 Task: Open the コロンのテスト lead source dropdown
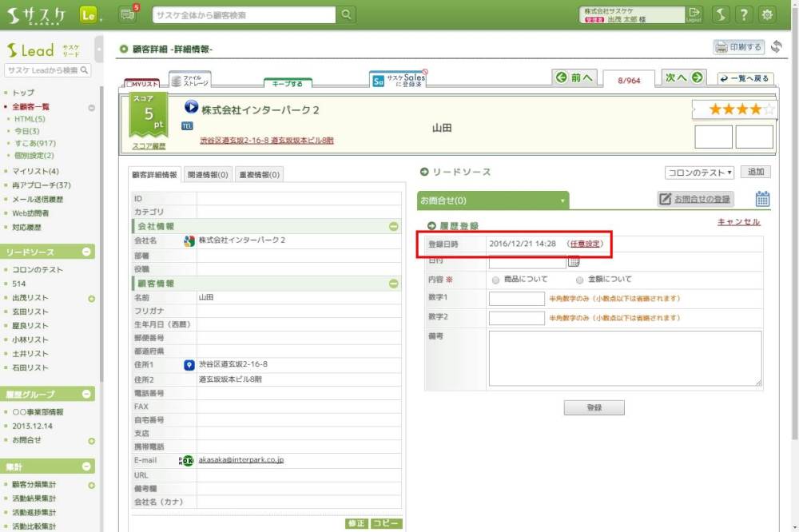tap(699, 173)
